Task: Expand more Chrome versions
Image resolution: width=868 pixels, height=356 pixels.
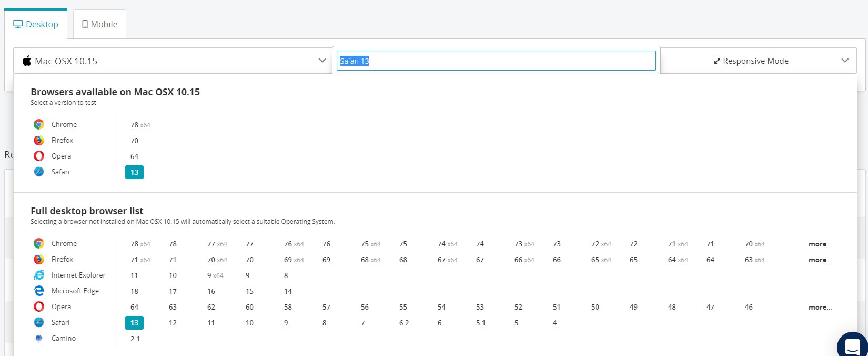Action: tap(820, 244)
